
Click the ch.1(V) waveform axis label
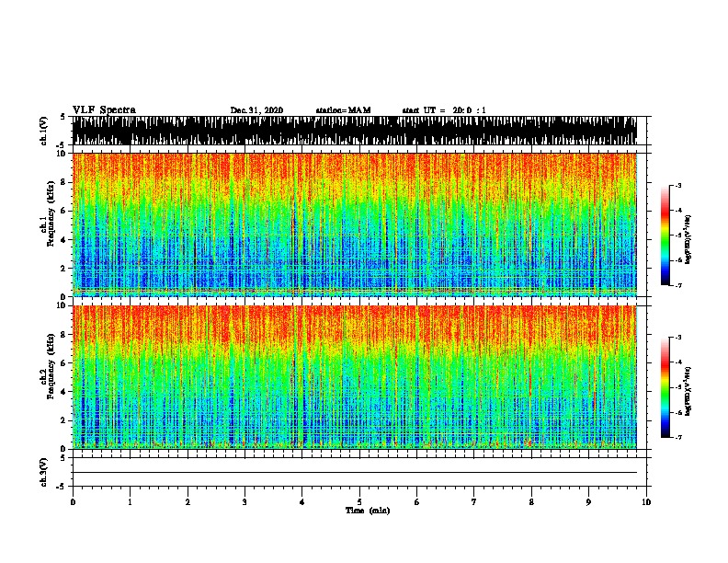click(44, 131)
